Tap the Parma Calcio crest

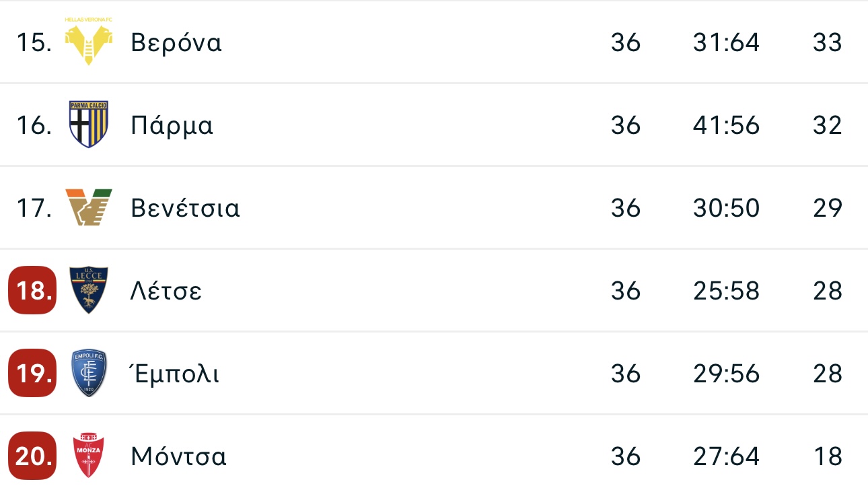[x=89, y=125]
